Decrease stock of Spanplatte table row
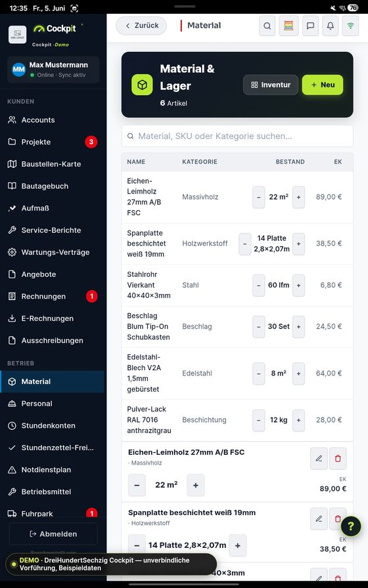This screenshot has width=368, height=588. [x=245, y=243]
